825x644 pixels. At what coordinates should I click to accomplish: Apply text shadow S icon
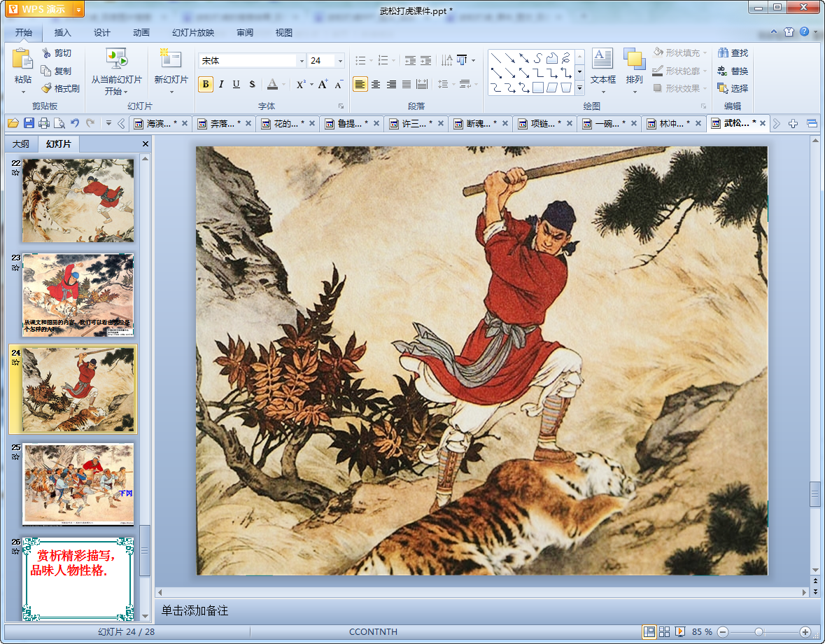252,84
